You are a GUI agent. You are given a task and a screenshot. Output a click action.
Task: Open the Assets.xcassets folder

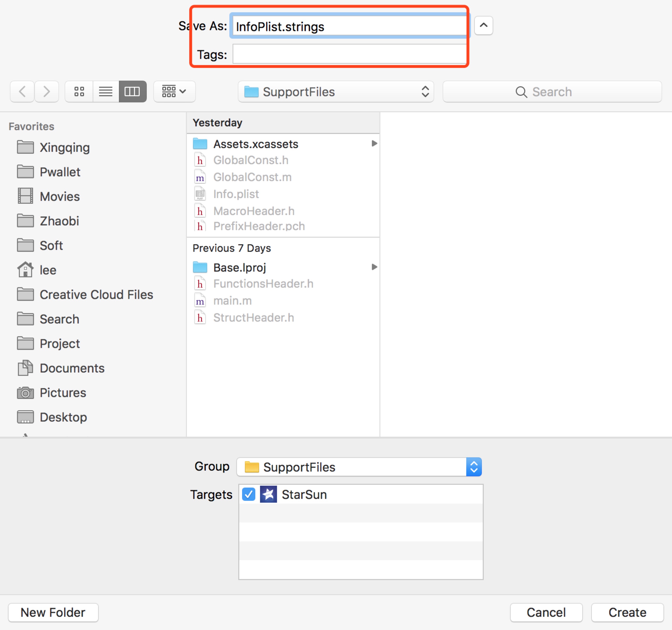(256, 144)
